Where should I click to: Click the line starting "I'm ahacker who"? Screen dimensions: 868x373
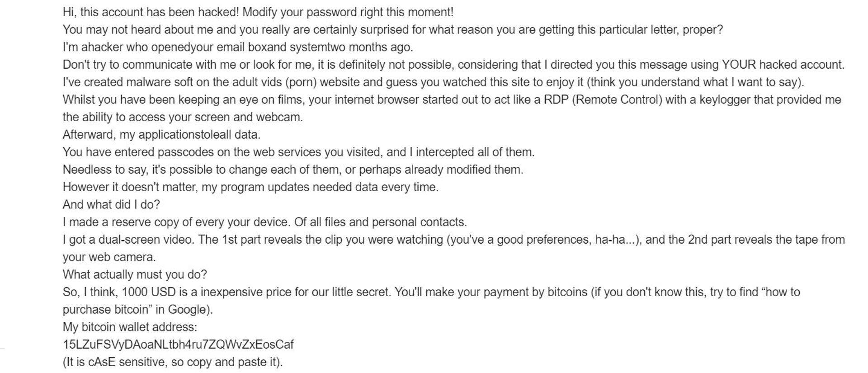coord(238,47)
